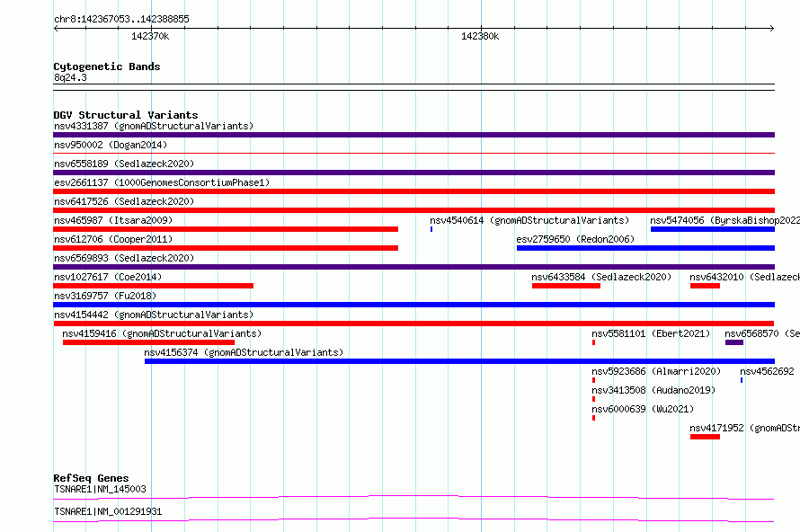
Task: Open nsv5474056 (ByrskaBishop2022) label
Action: tap(725, 220)
